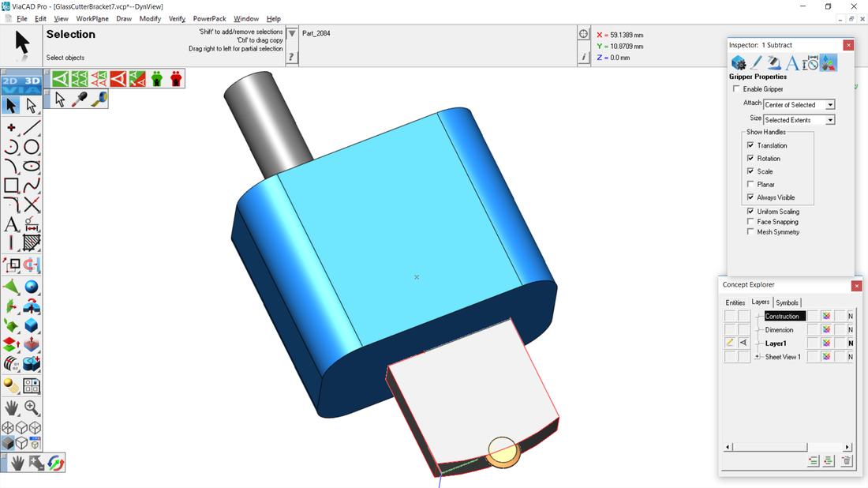Select the Pan hand tool
The height and width of the screenshot is (488, 868).
click(11, 407)
